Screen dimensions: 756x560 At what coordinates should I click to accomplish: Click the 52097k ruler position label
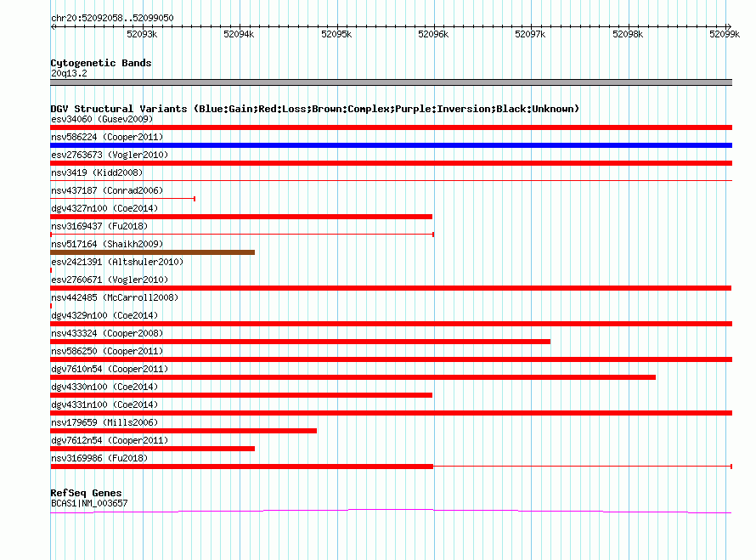[x=530, y=34]
